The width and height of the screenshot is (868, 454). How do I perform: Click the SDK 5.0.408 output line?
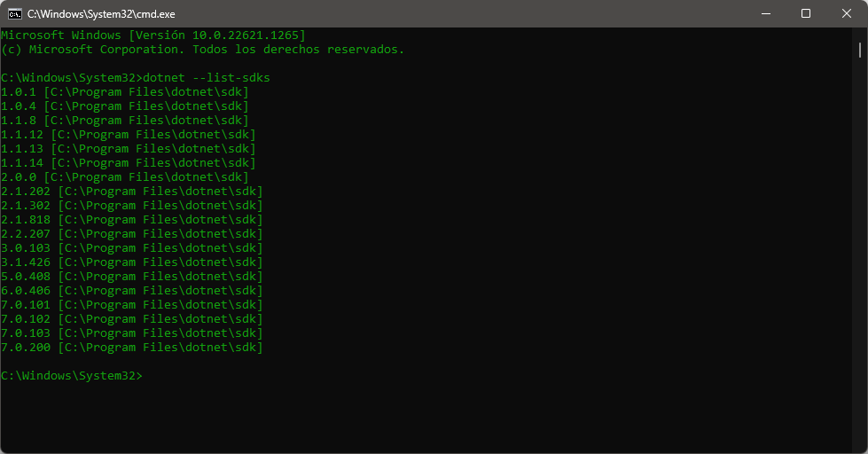pyautogui.click(x=132, y=277)
